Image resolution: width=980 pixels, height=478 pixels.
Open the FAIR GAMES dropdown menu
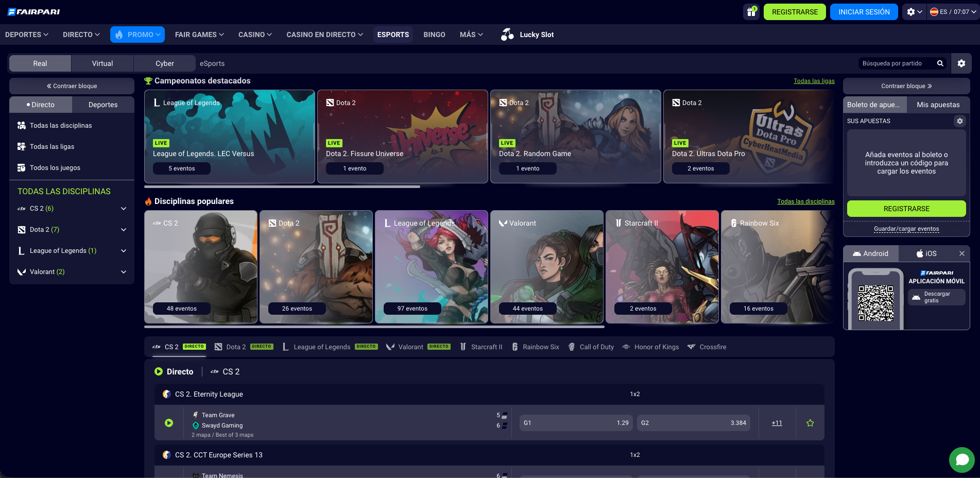(x=199, y=35)
